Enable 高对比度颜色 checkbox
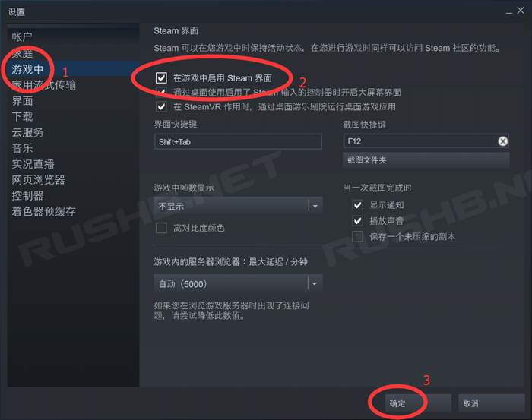The image size is (532, 420). [161, 228]
